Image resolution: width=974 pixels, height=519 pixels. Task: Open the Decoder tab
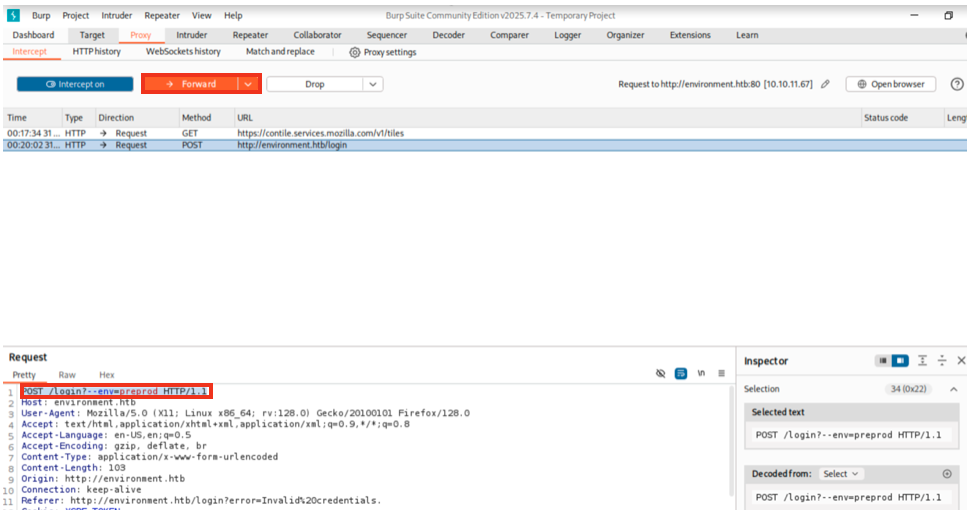pyautogui.click(x=448, y=35)
